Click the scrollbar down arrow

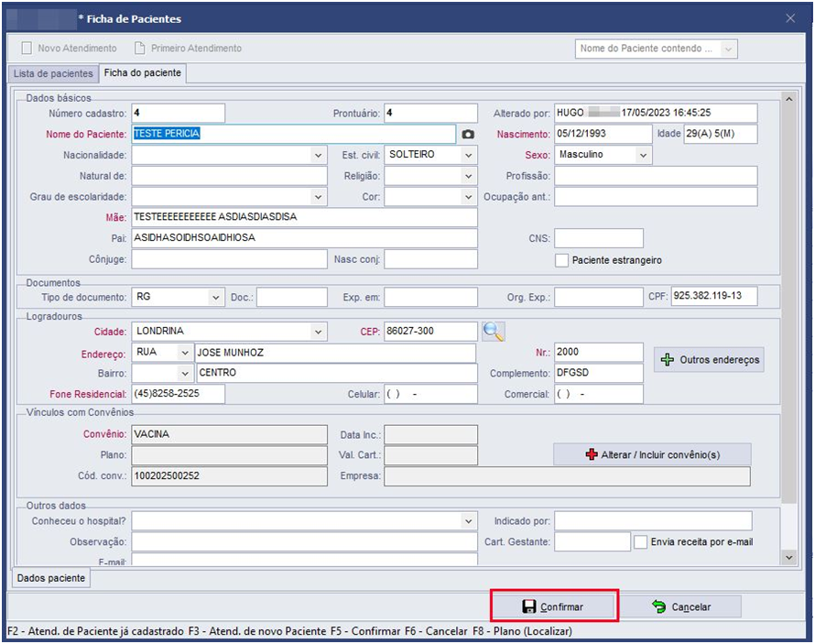pyautogui.click(x=789, y=557)
